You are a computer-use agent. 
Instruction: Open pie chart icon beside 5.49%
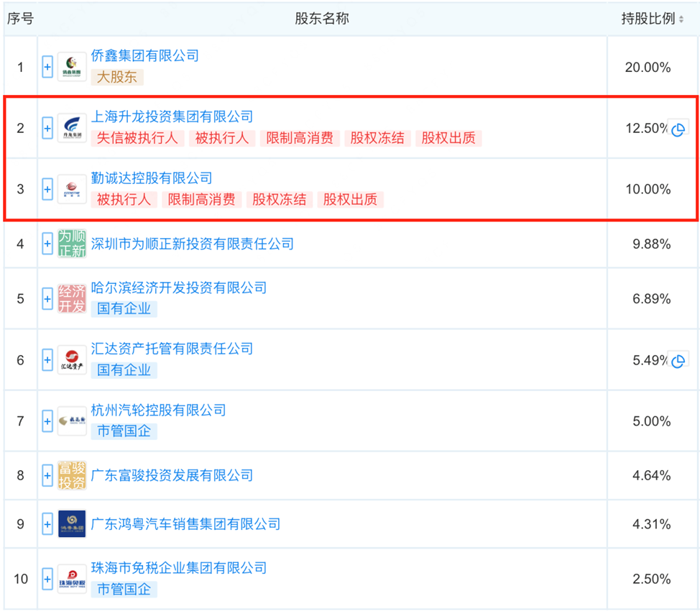pos(678,362)
